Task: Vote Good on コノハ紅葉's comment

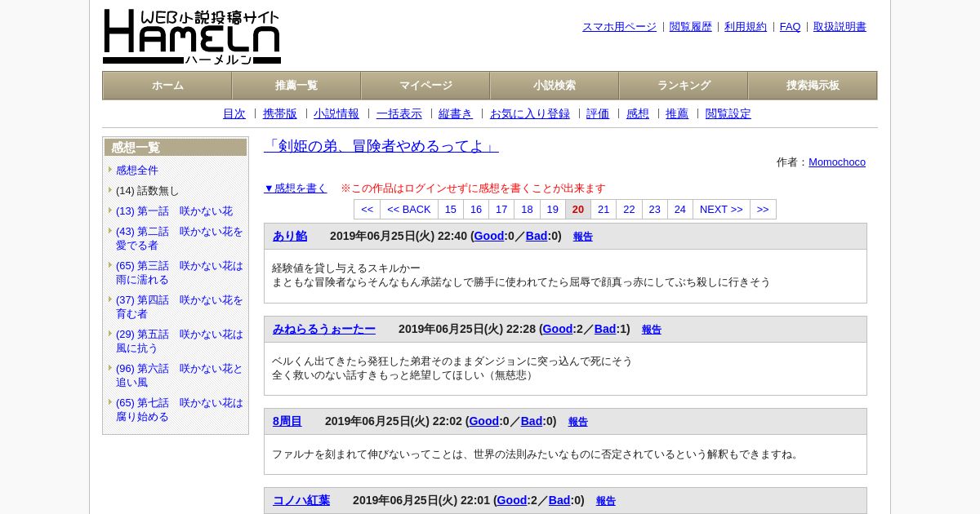Action: 512,500
